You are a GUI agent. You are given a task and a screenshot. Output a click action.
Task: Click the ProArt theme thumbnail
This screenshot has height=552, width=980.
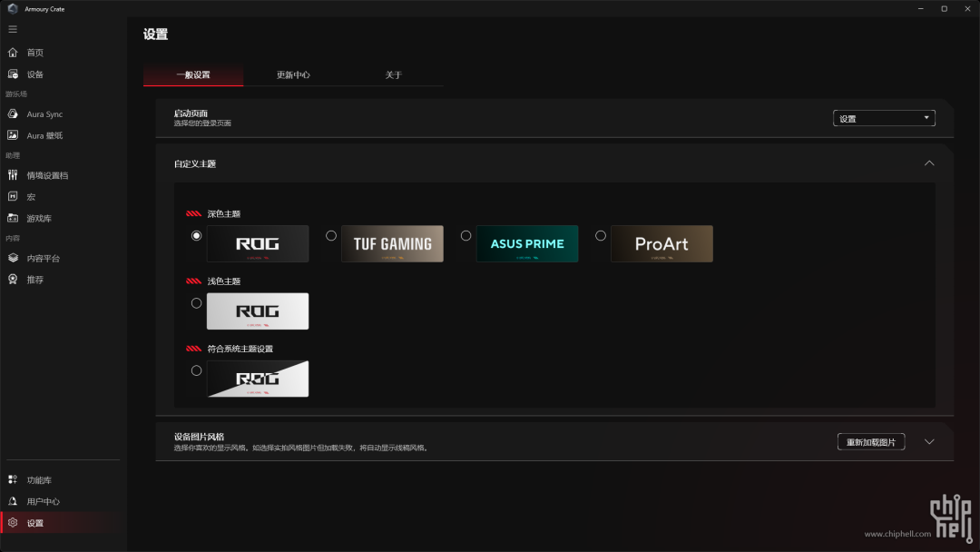(x=661, y=244)
